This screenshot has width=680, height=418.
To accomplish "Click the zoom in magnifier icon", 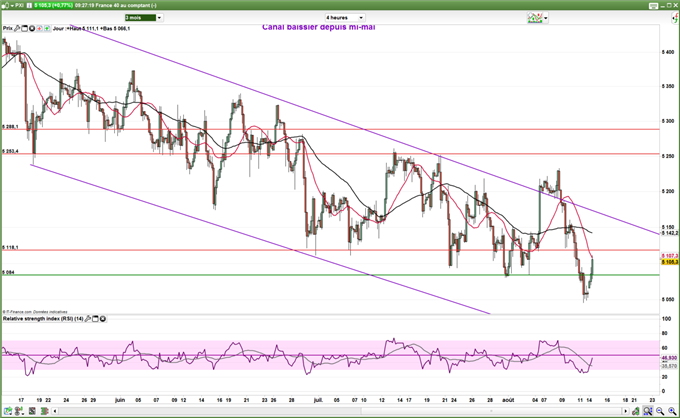I will (672, 411).
